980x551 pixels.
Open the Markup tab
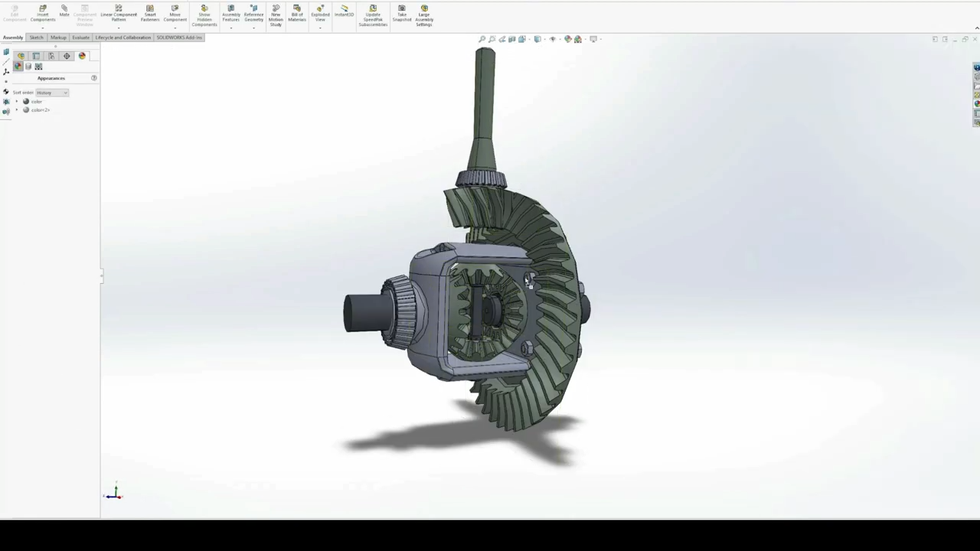point(58,37)
